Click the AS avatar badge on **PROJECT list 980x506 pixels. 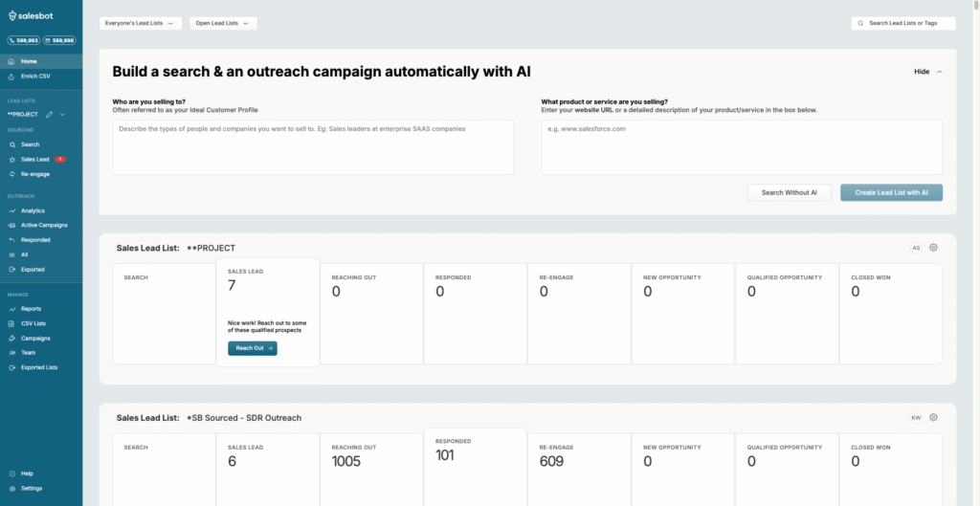(916, 248)
